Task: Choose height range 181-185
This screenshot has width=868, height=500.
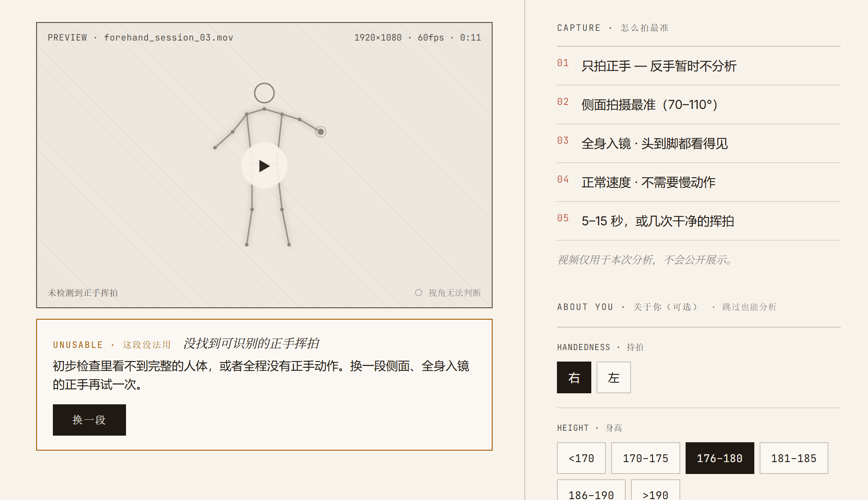Action: (794, 458)
